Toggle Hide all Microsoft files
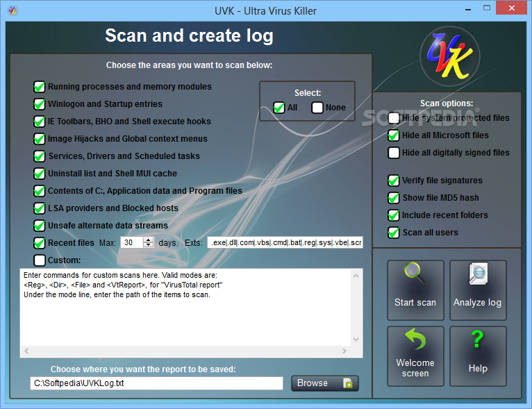Screen dimensions: 532x409 pyautogui.click(x=394, y=135)
